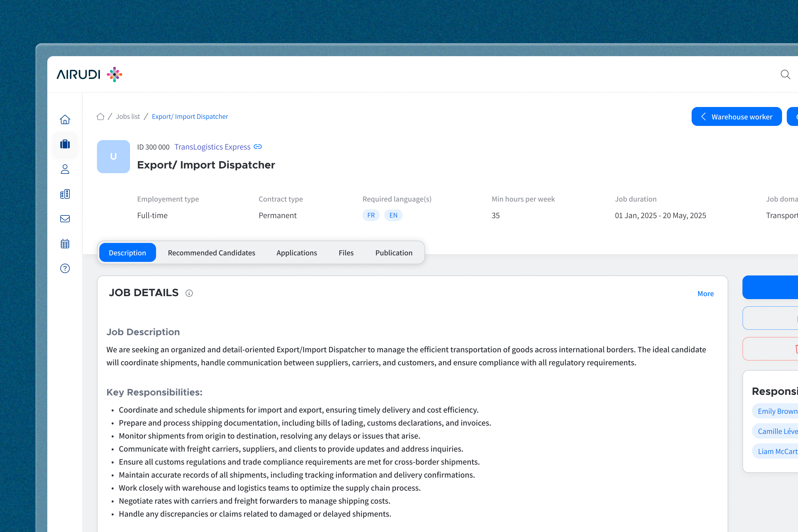798x532 pixels.
Task: Open the Camille responsible tag
Action: tap(775, 431)
